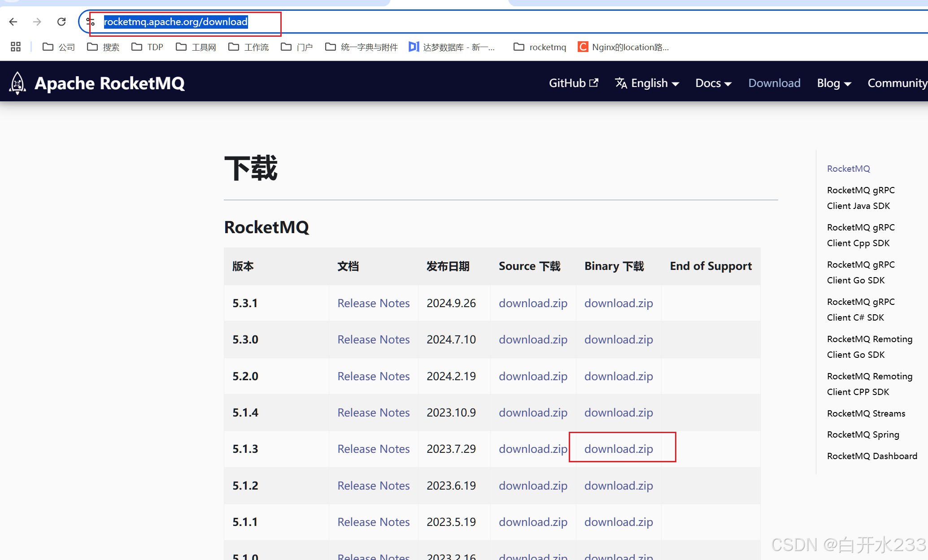The height and width of the screenshot is (560, 928).
Task: Download source zip for version 5.1.3
Action: (533, 449)
